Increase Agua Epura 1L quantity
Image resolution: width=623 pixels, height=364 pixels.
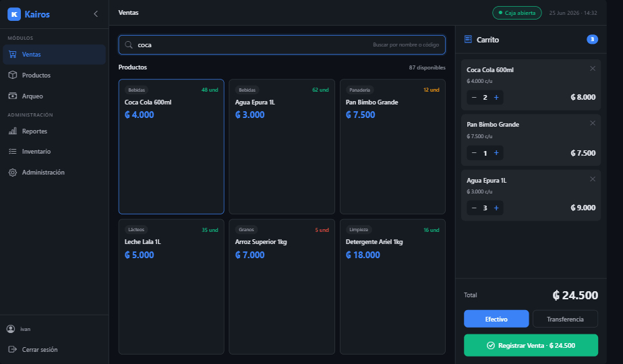496,208
